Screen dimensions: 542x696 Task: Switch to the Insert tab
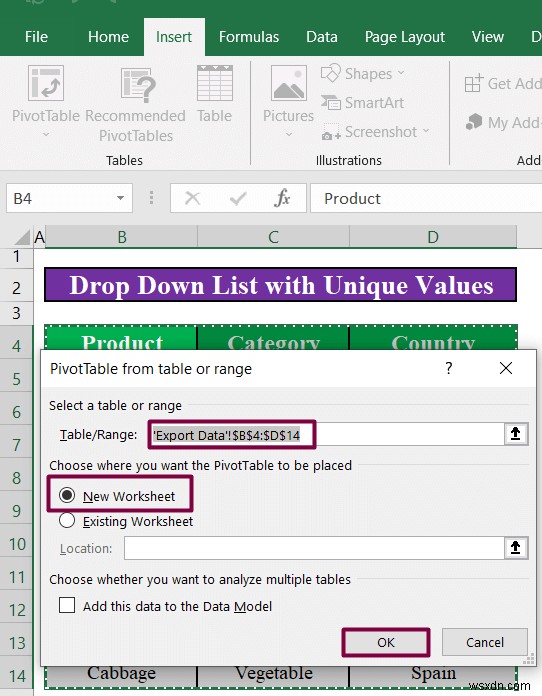pos(174,36)
